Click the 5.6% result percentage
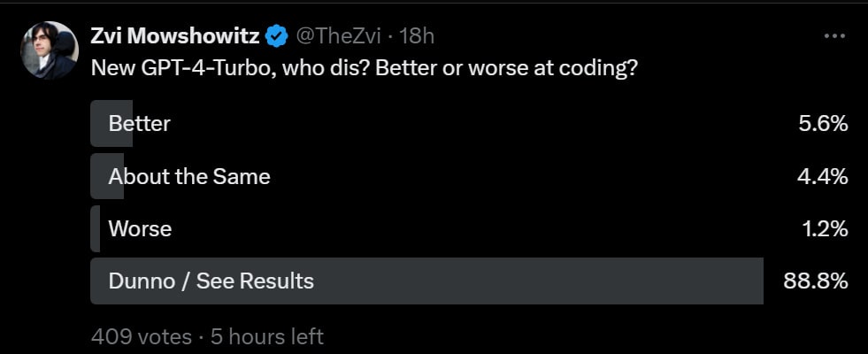 [x=824, y=124]
